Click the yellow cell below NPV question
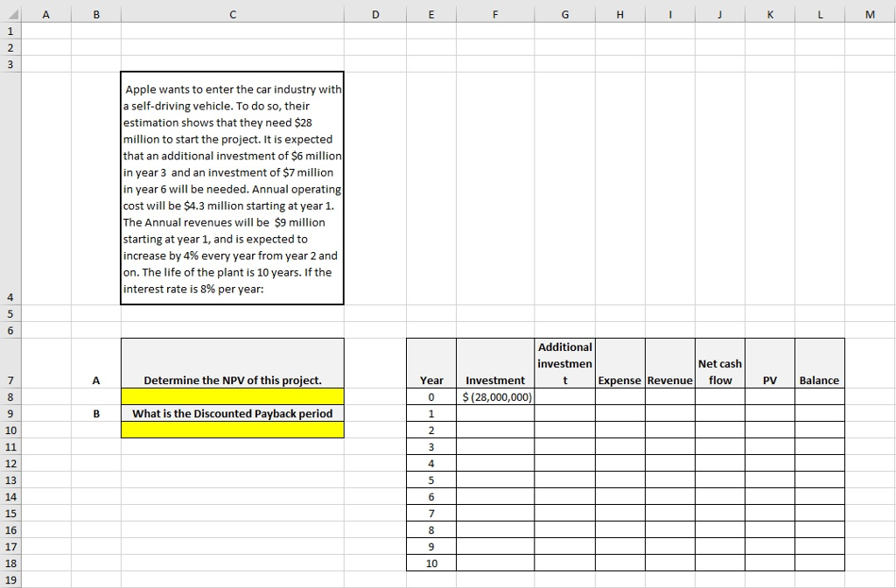 click(232, 396)
